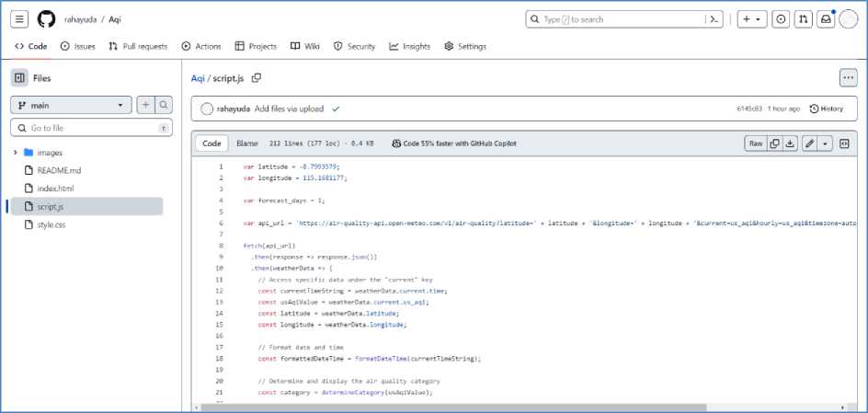Open the Pull requests tab

point(138,46)
